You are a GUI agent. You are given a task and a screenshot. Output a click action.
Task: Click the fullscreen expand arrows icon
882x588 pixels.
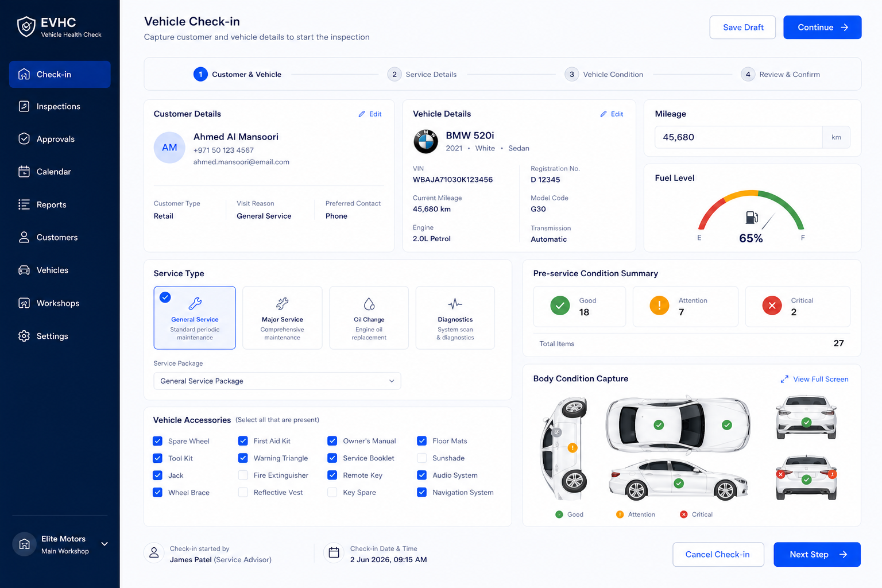coord(784,379)
